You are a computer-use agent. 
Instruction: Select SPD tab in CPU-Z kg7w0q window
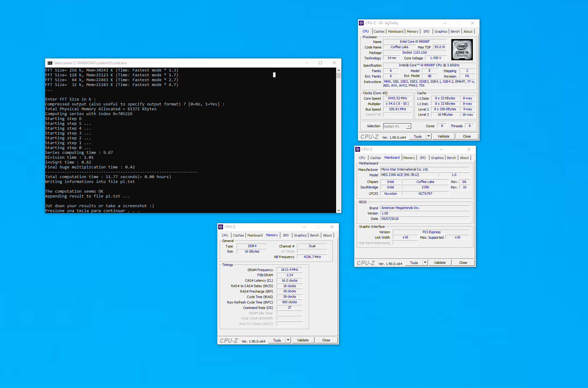[426, 32]
